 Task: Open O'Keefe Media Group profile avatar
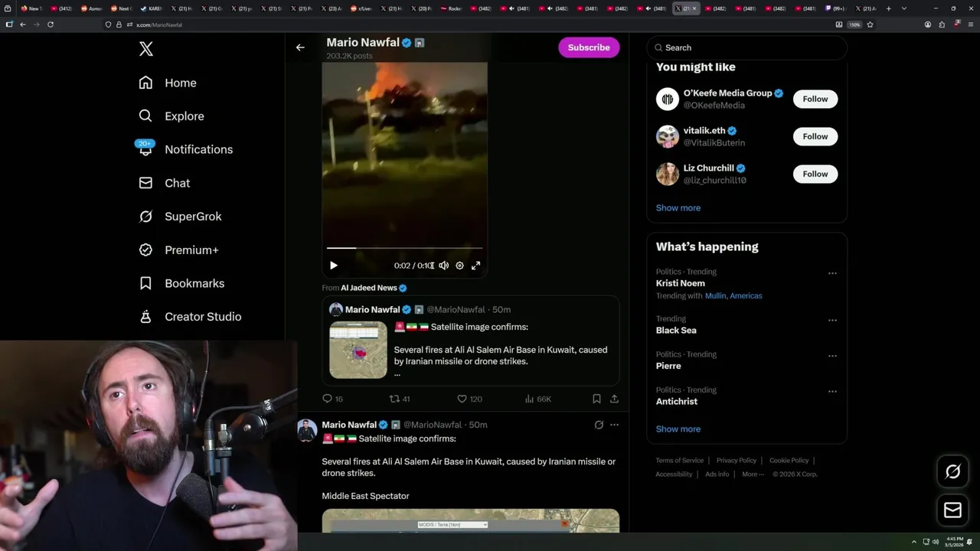point(668,99)
